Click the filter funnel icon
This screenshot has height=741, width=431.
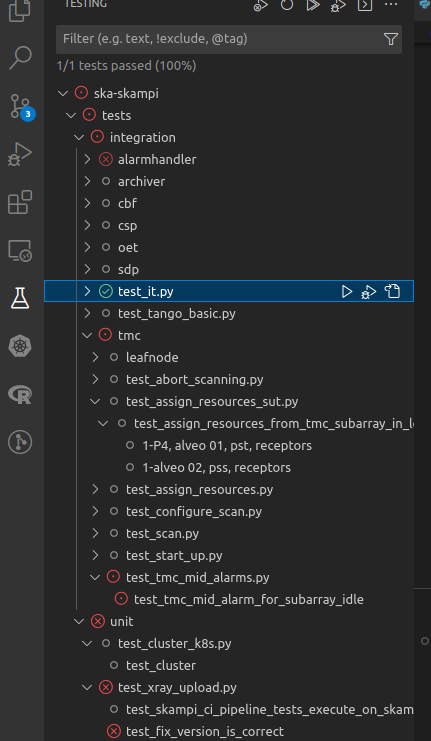391,39
